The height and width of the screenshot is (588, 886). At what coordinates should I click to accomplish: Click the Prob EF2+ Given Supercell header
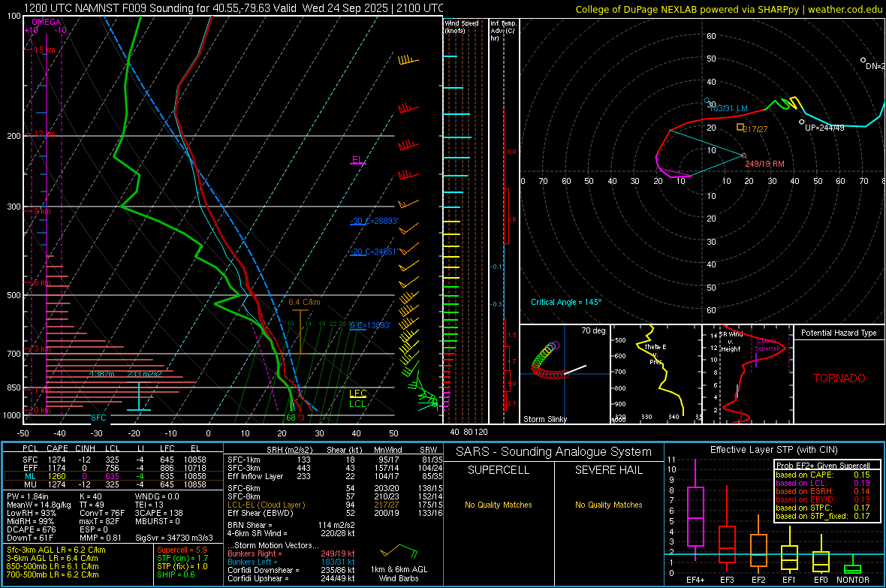pos(823,466)
